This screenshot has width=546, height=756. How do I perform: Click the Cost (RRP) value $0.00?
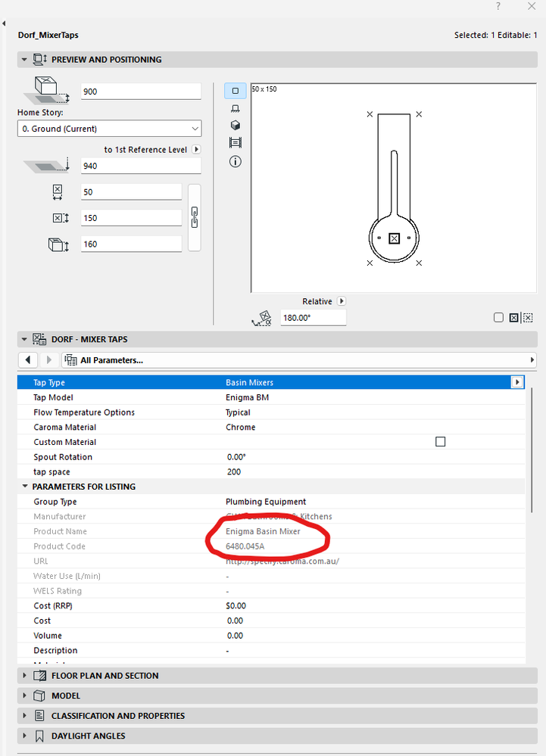[x=236, y=605]
